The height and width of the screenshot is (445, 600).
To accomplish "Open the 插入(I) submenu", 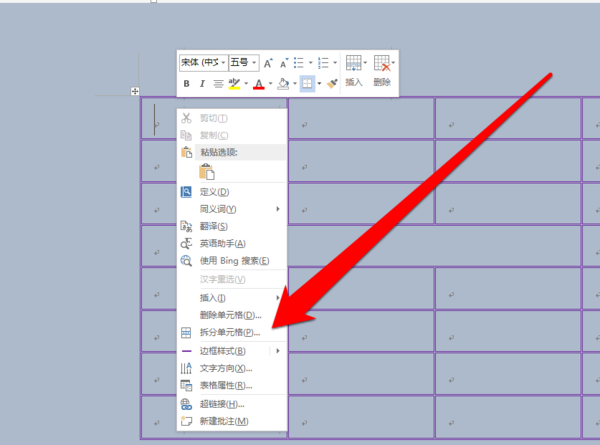I will coord(232,298).
